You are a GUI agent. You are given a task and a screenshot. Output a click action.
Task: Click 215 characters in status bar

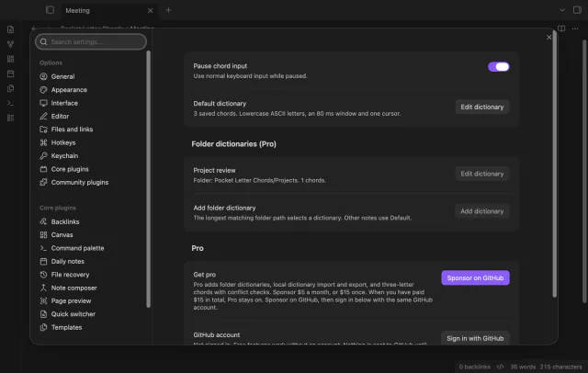pyautogui.click(x=560, y=367)
